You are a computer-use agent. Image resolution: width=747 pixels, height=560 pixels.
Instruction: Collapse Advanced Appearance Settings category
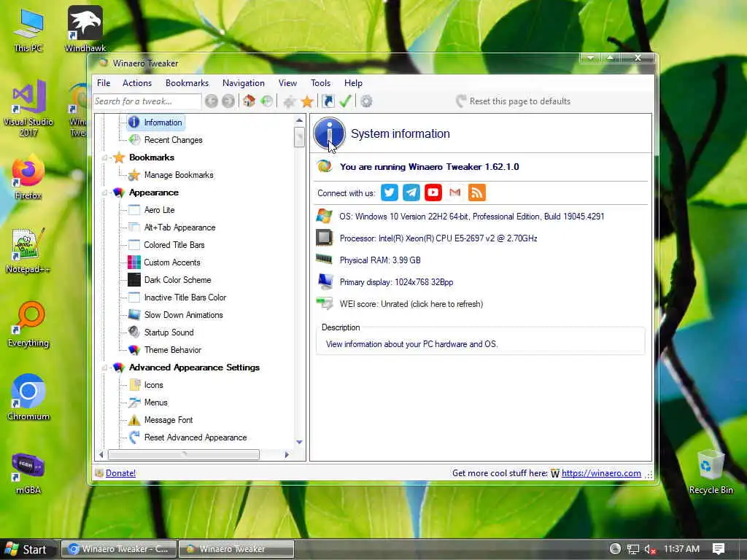tap(104, 367)
